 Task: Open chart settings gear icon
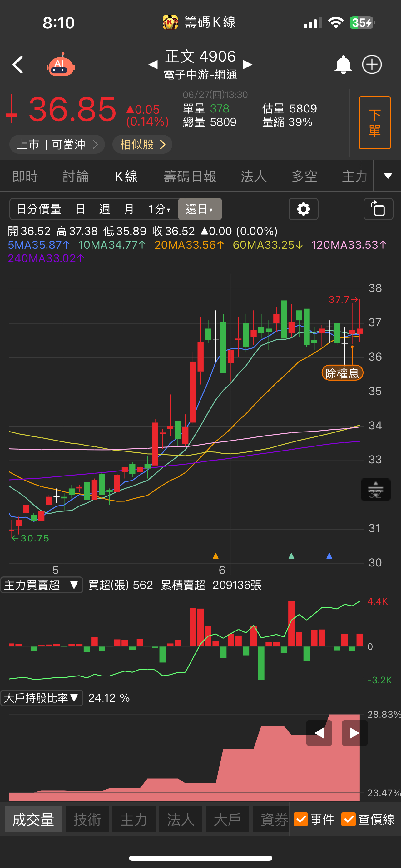tap(303, 209)
